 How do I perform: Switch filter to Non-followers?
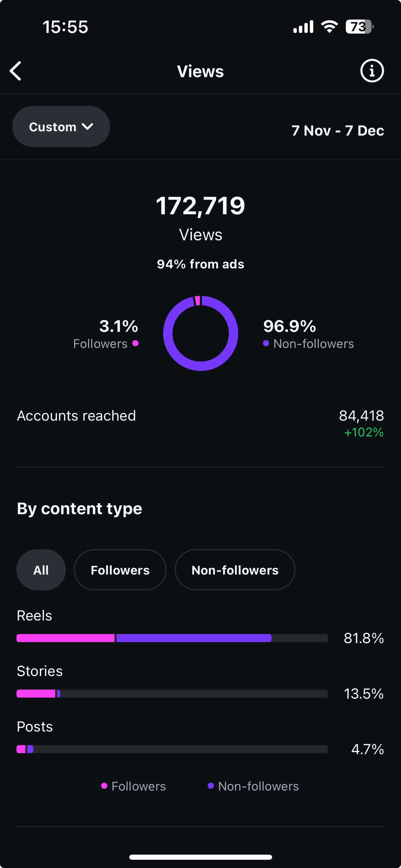click(235, 570)
